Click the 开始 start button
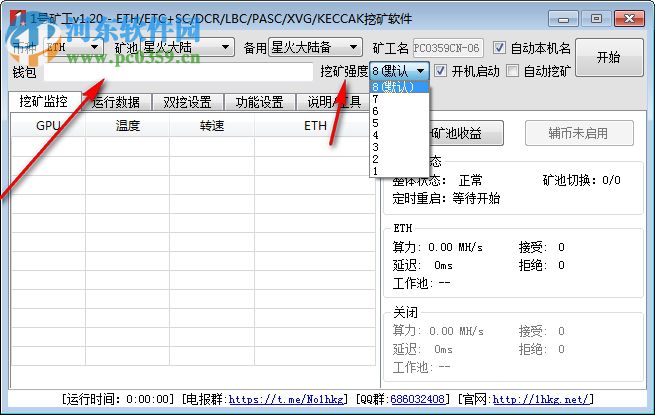Screen dimensions: 655x415 pyautogui.click(x=609, y=57)
